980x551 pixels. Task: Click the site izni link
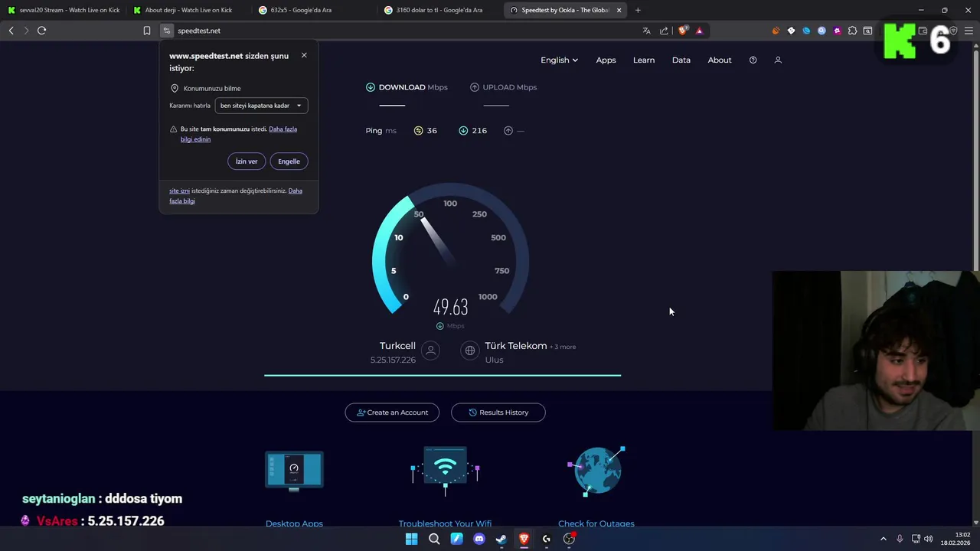click(179, 191)
